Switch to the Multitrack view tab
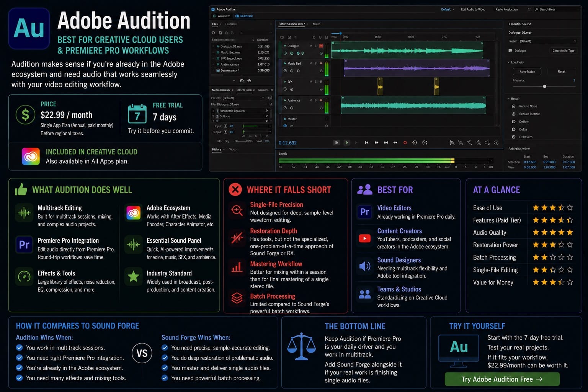 [x=244, y=16]
